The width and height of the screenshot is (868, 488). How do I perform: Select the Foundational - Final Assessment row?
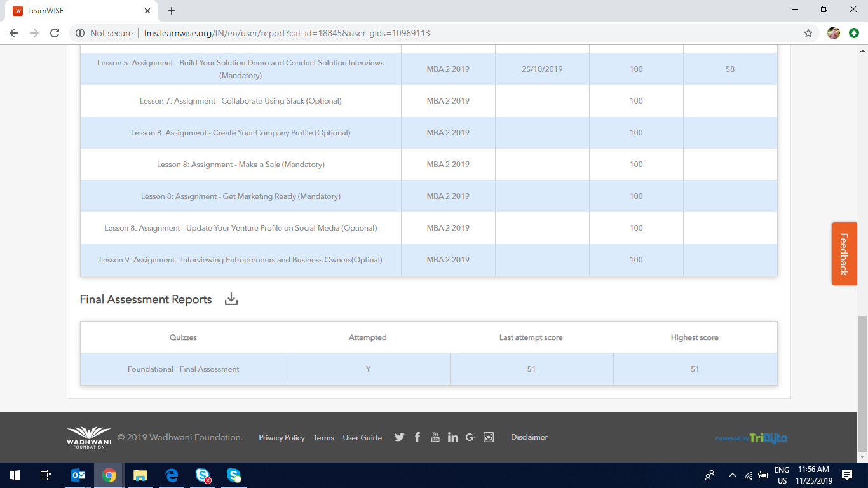[x=429, y=369]
